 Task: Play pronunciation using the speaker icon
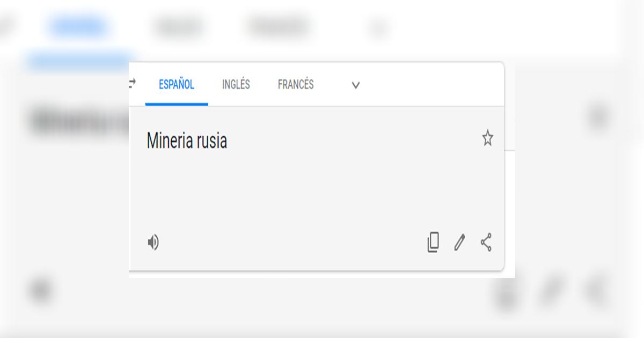[x=153, y=243]
